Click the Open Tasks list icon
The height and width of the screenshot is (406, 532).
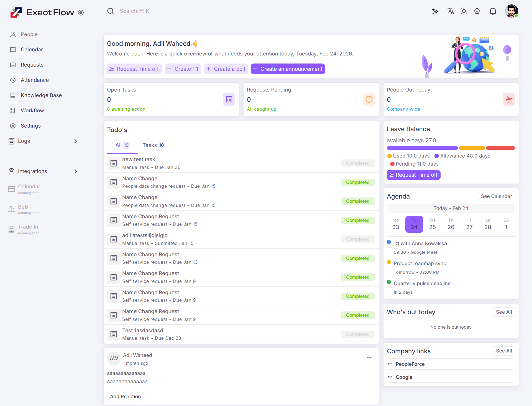point(229,99)
